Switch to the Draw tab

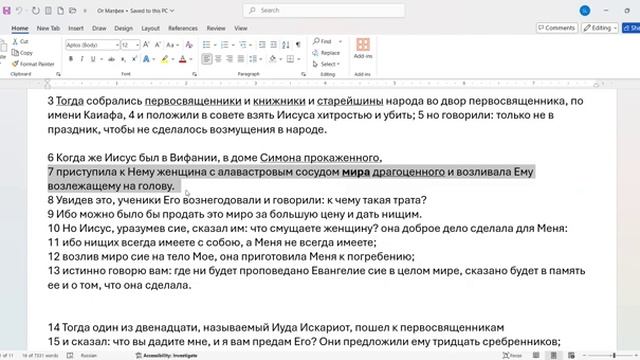99,28
